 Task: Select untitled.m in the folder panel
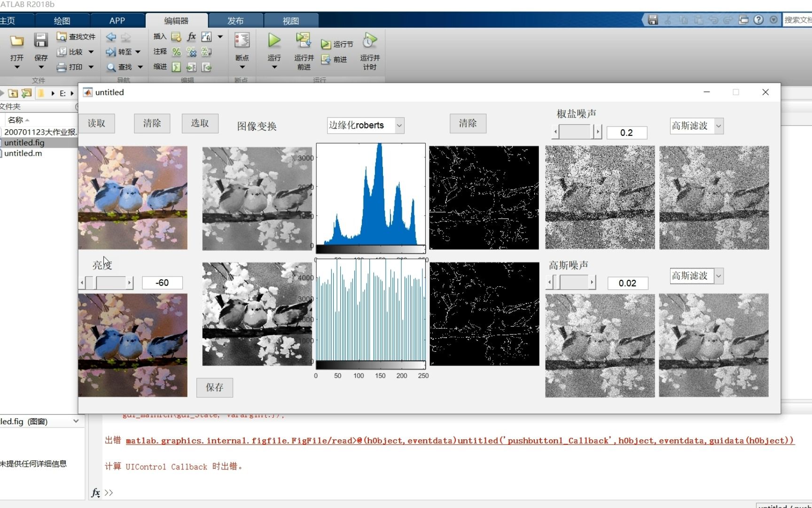click(x=23, y=153)
